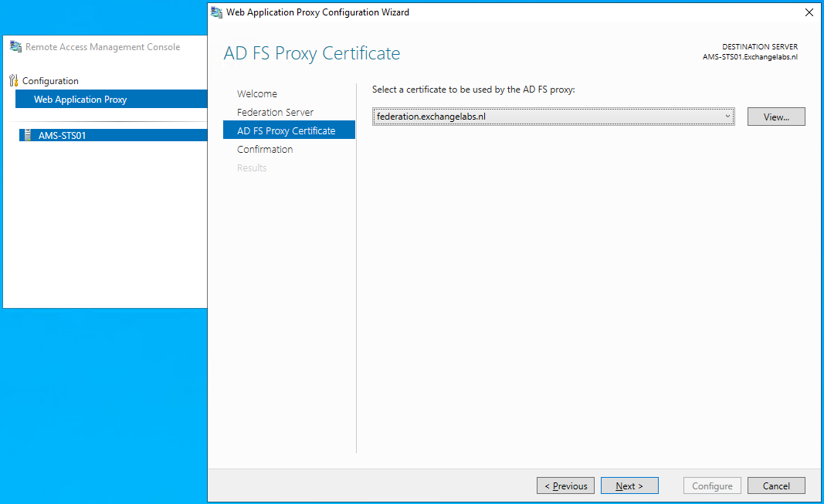Click the AMS-STS01 server icon
This screenshot has width=824, height=504.
click(25, 135)
